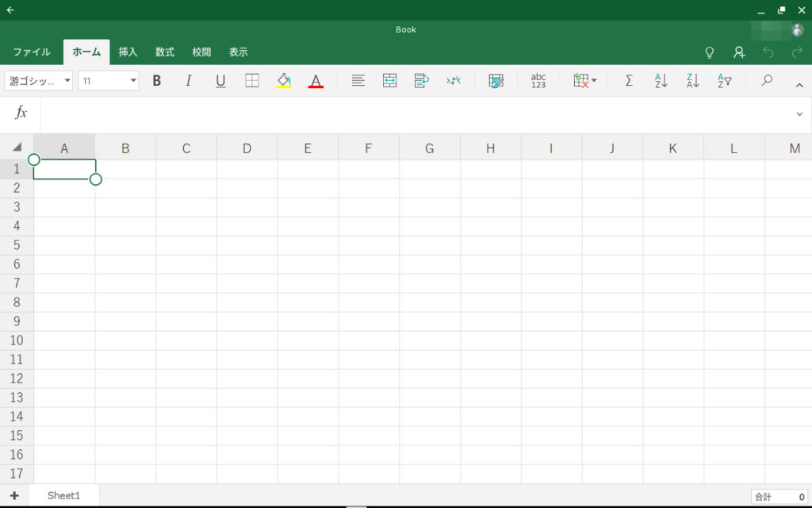Open the insert and delete cells dropdown
The width and height of the screenshot is (812, 508).
click(584, 80)
